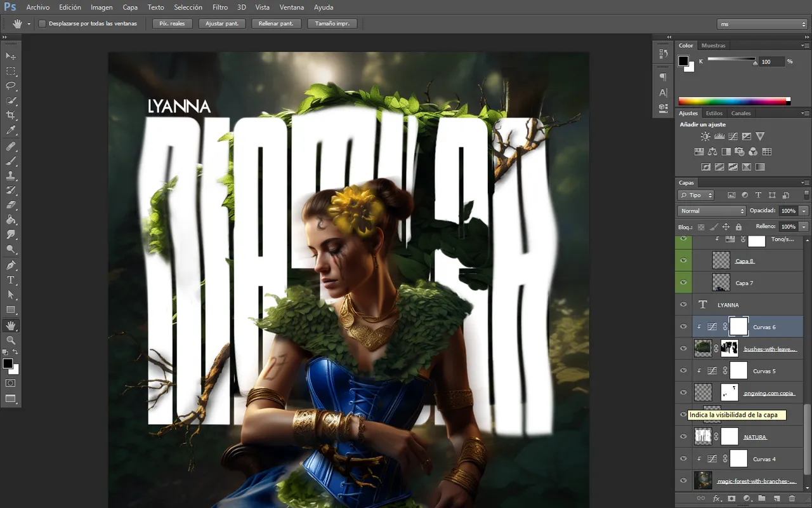
Task: Add a Levels adjustment
Action: point(719,137)
